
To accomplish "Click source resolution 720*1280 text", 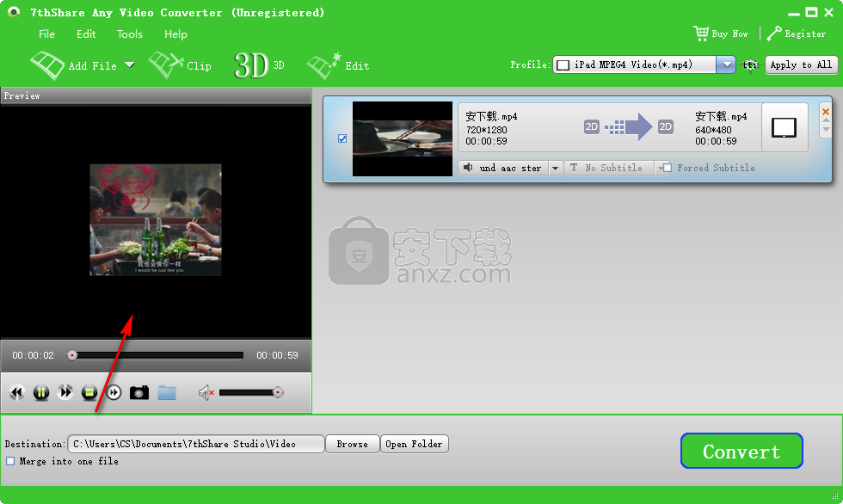I will point(487,130).
